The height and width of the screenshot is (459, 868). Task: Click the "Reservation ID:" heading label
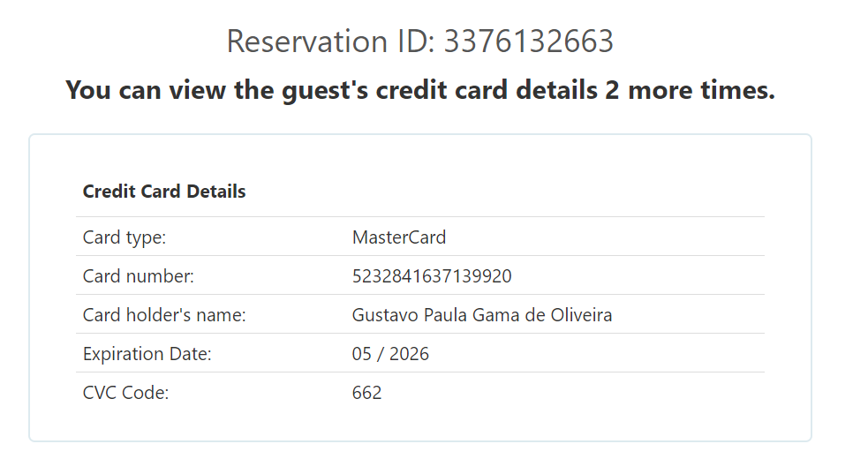click(x=331, y=41)
